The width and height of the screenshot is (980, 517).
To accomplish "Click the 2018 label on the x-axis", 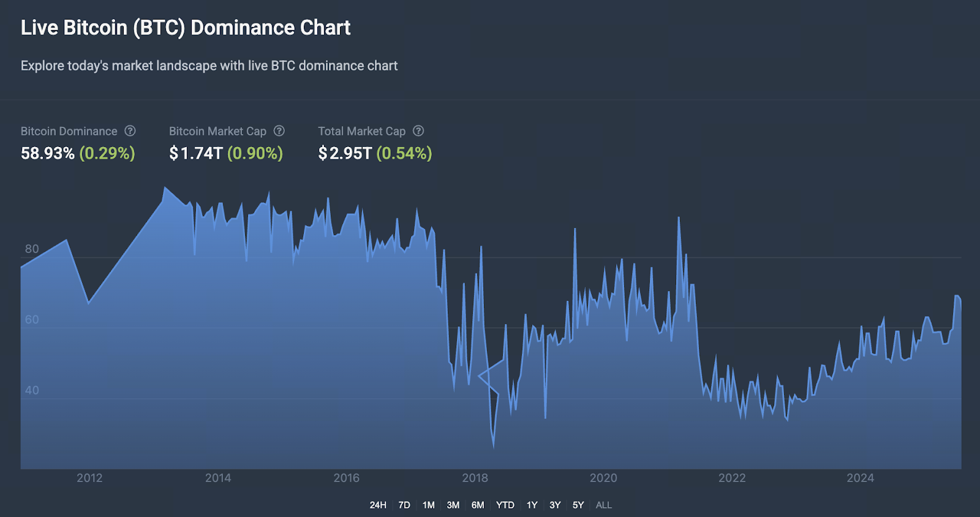I will click(475, 478).
